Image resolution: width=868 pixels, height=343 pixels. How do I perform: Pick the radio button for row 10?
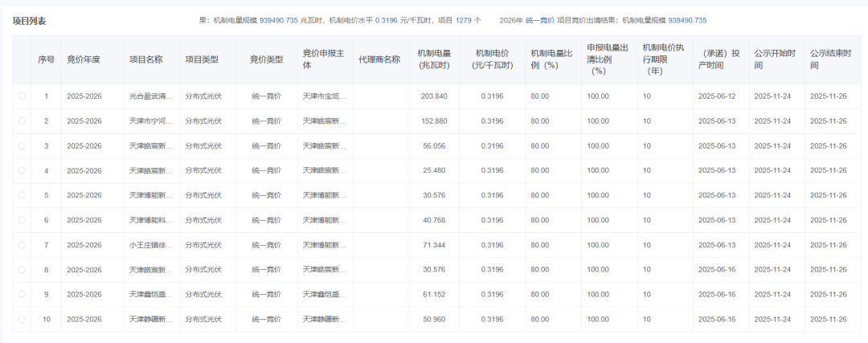(x=22, y=320)
